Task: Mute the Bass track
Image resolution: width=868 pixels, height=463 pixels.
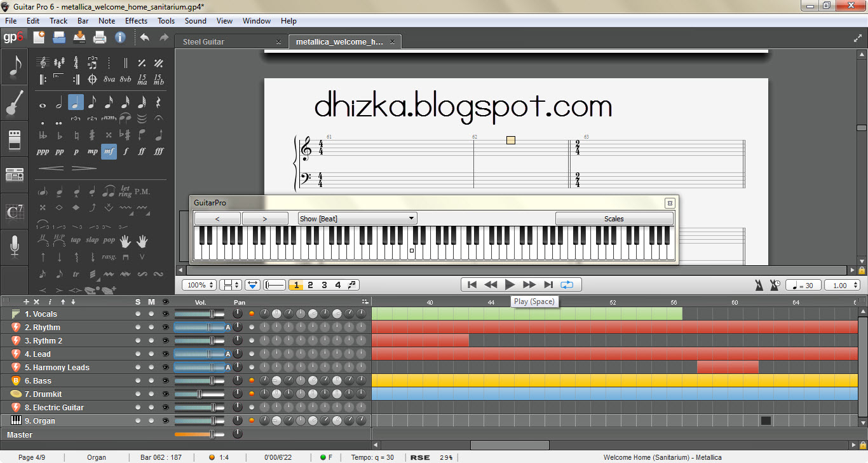Action: click(151, 381)
